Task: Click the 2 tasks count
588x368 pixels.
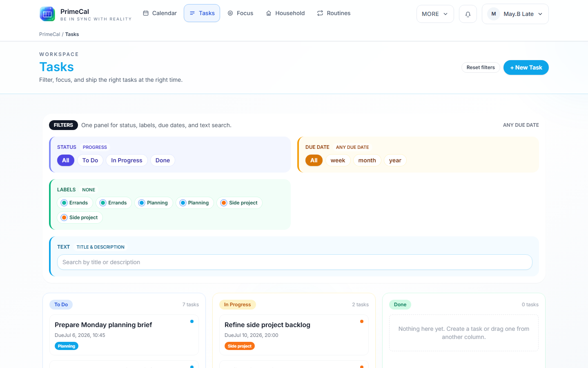Action: pos(361,305)
